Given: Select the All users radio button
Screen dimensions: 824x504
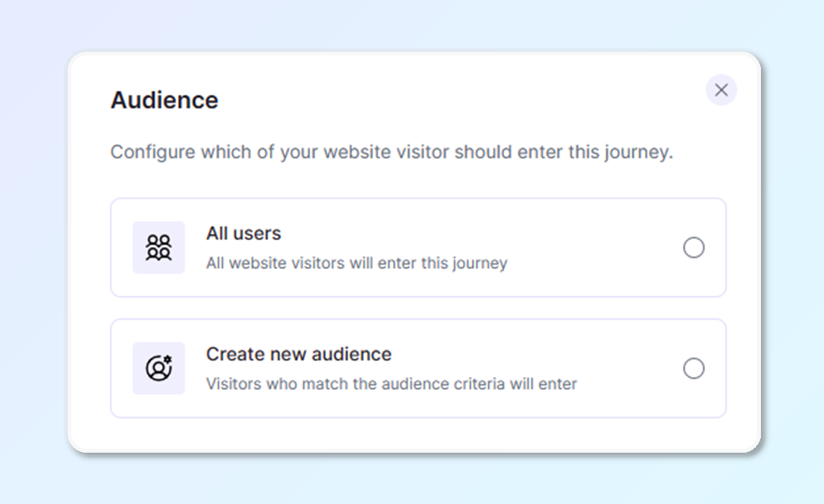Looking at the screenshot, I should click(694, 248).
